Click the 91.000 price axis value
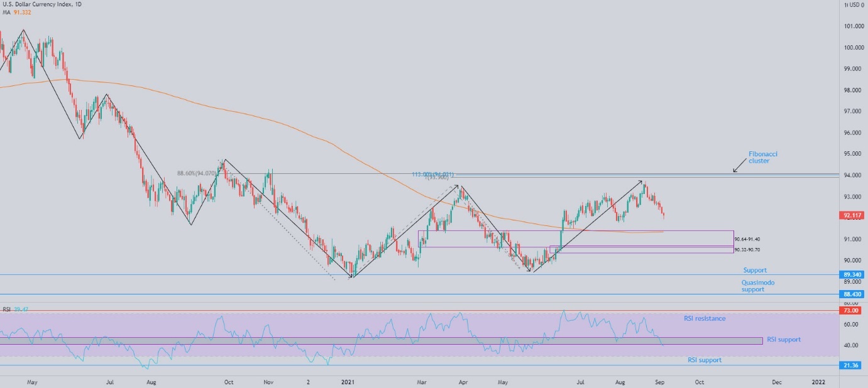This screenshot has width=868, height=388. (x=854, y=240)
